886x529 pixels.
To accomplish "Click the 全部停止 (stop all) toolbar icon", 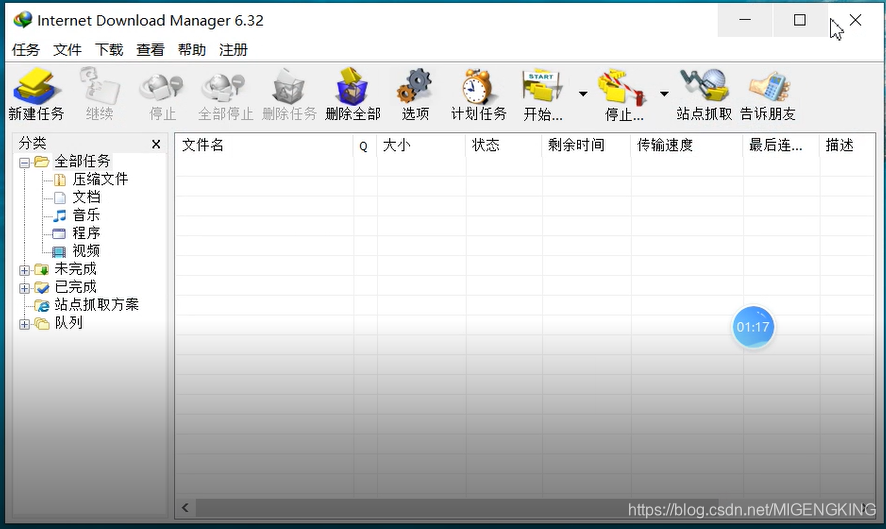I will point(225,94).
